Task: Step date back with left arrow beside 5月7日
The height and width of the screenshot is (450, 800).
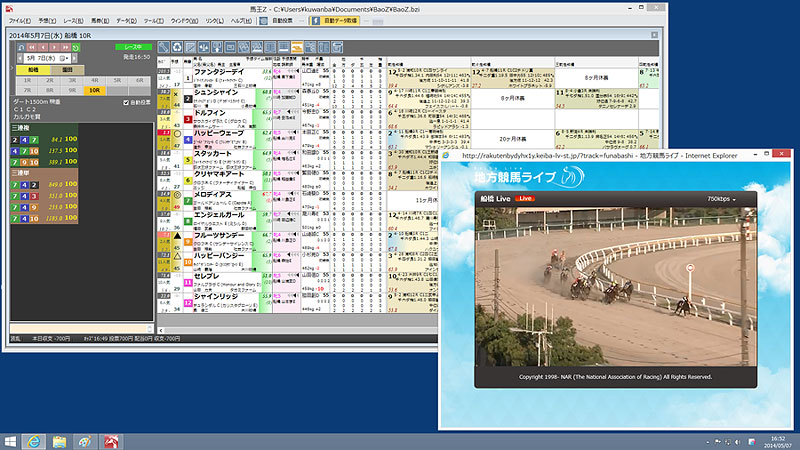Action: pyautogui.click(x=20, y=58)
